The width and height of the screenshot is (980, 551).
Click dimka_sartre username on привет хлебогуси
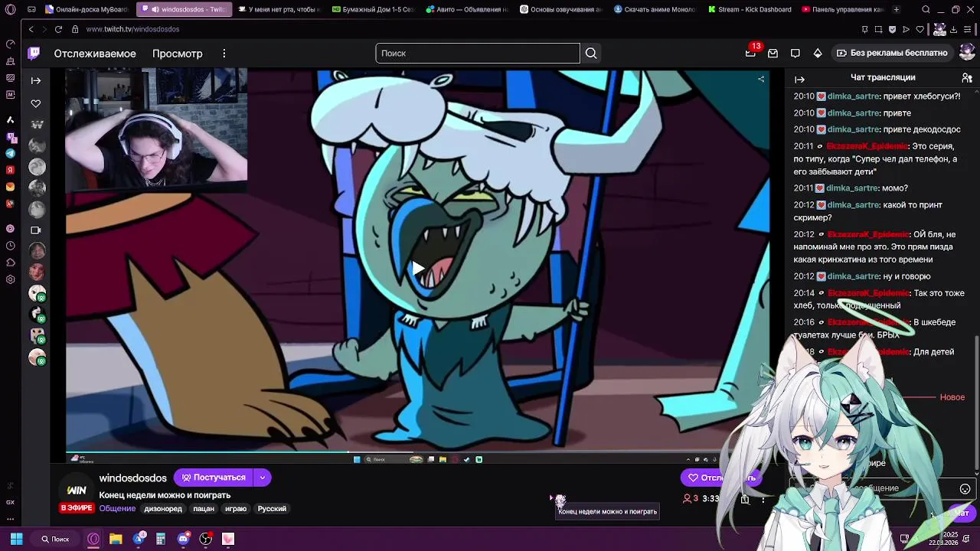853,96
